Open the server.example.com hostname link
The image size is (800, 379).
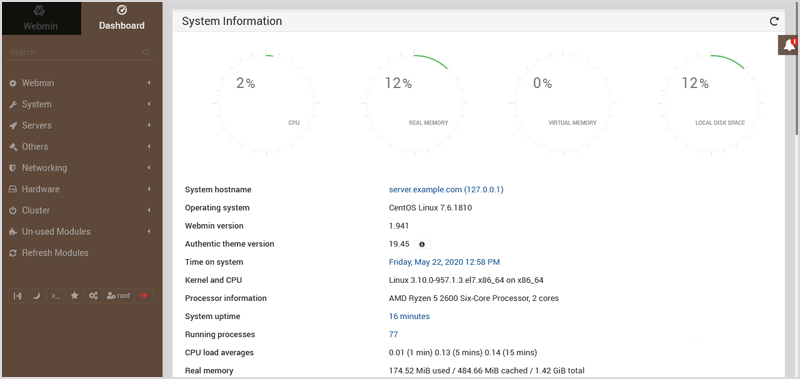pyautogui.click(x=446, y=189)
